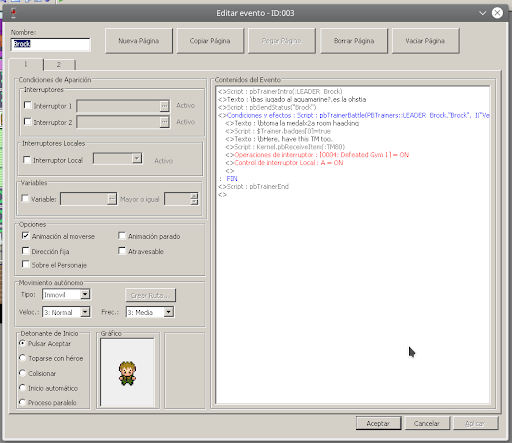Viewport: 512px width, 443px height.
Task: Click the variable value spinner arrows
Action: (x=194, y=199)
